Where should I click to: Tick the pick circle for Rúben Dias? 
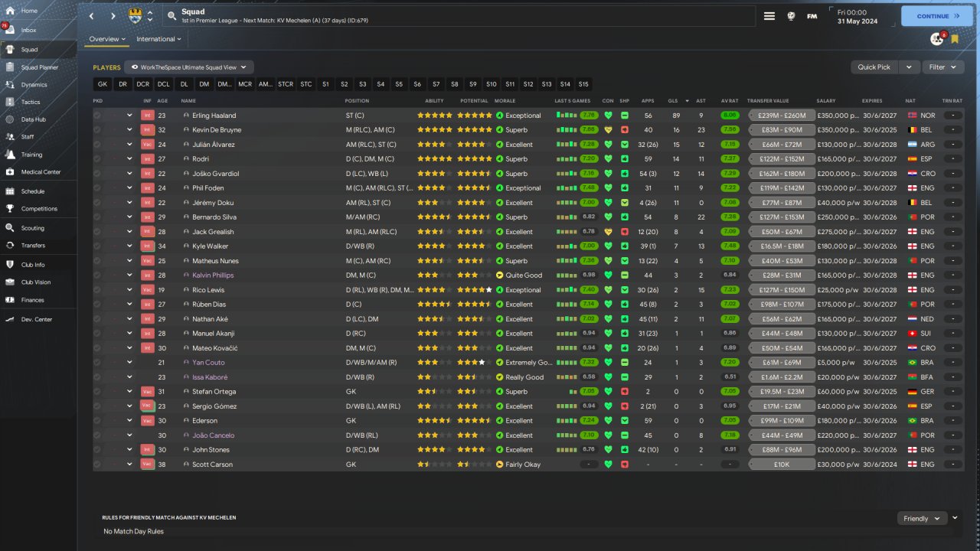pos(97,305)
